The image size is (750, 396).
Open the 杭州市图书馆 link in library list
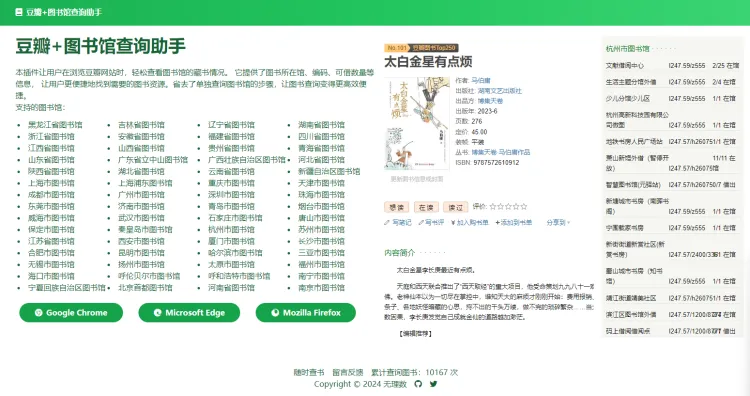[x=231, y=230]
